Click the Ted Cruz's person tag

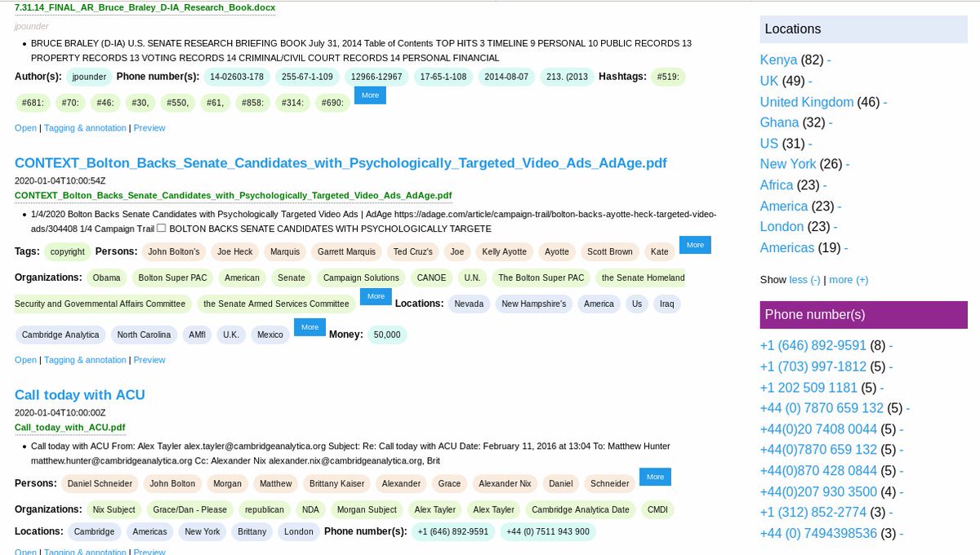click(412, 251)
